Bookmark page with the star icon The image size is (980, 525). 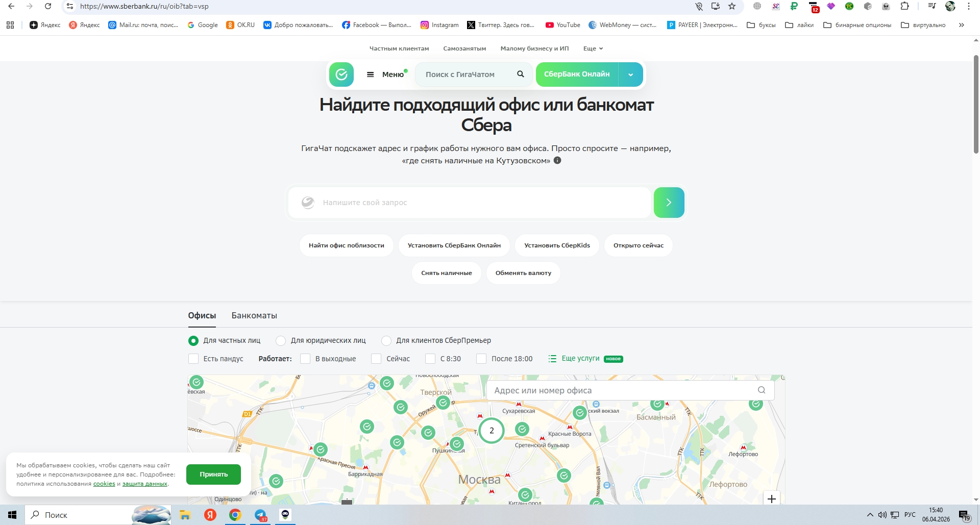732,7
